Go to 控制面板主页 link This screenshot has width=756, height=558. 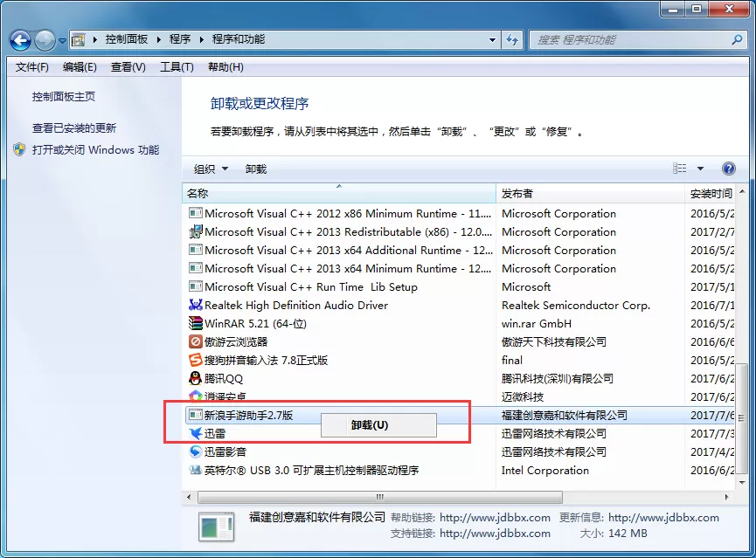coord(64,96)
